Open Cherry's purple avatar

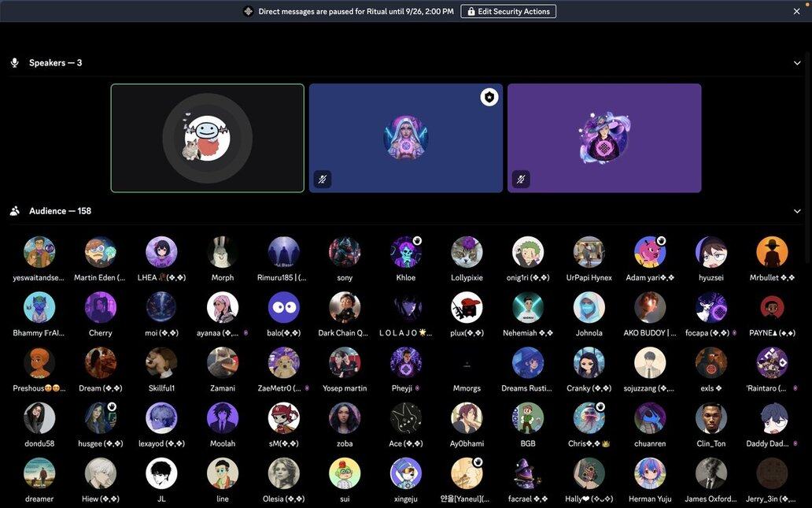pos(101,308)
